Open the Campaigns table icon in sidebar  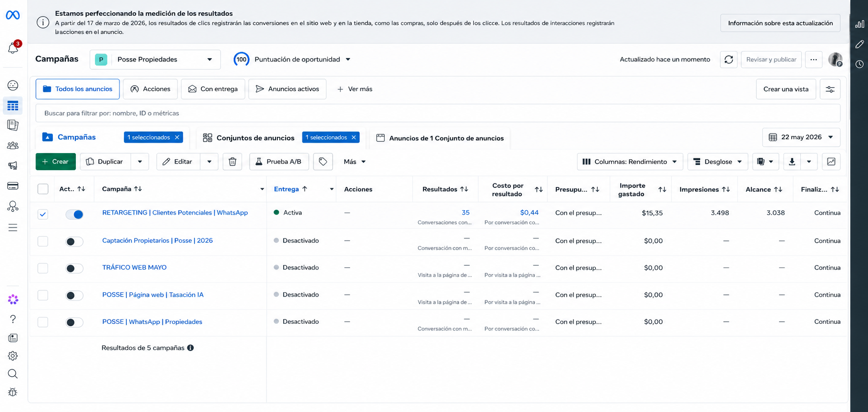click(13, 105)
